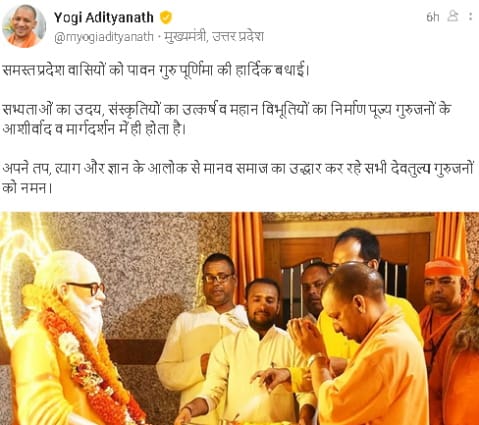Open the attached post photo
479x425 pixels.
[x=239, y=318]
